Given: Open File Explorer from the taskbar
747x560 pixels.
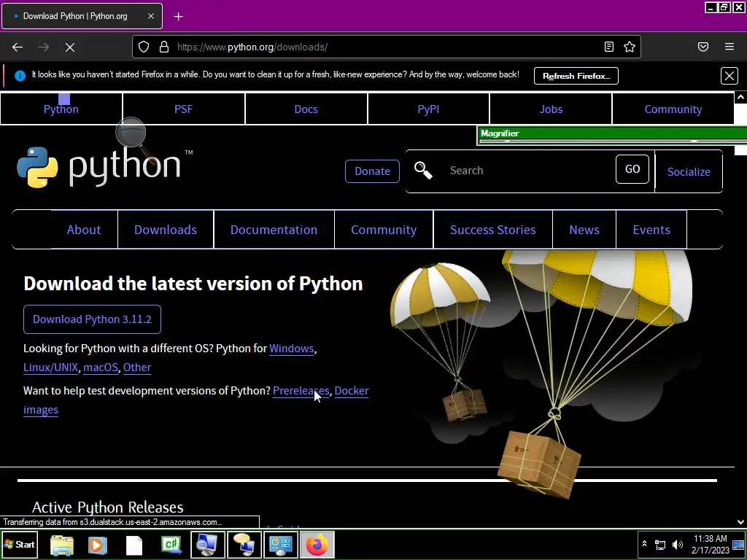Looking at the screenshot, I should point(62,545).
